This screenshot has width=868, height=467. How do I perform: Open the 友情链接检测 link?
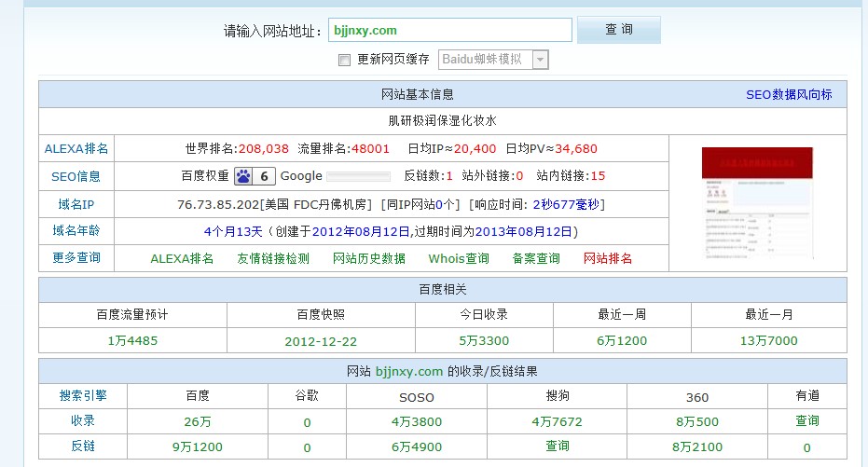click(273, 258)
